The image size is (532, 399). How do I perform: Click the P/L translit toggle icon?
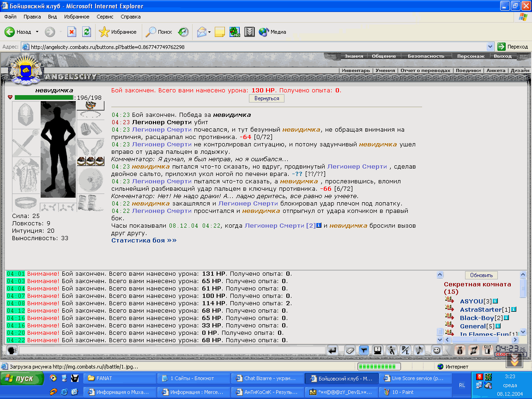click(405, 350)
